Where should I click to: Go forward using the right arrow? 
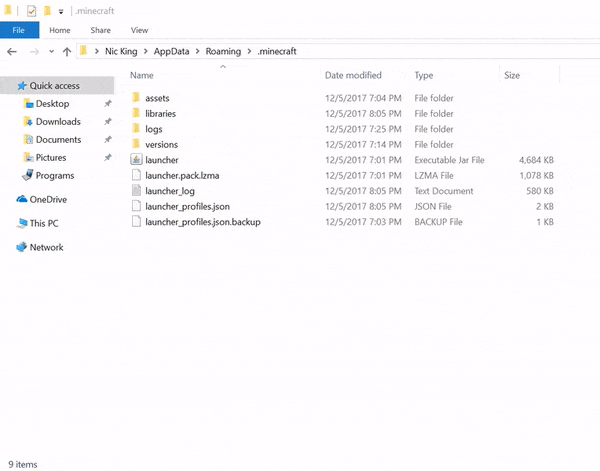(x=34, y=51)
